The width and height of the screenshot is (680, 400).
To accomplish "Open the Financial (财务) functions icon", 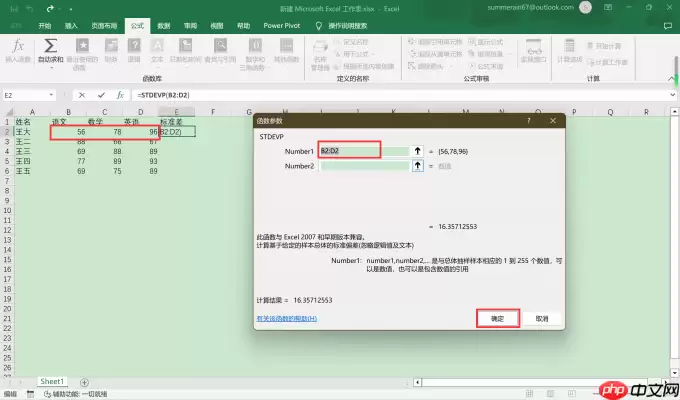I will click(x=111, y=45).
